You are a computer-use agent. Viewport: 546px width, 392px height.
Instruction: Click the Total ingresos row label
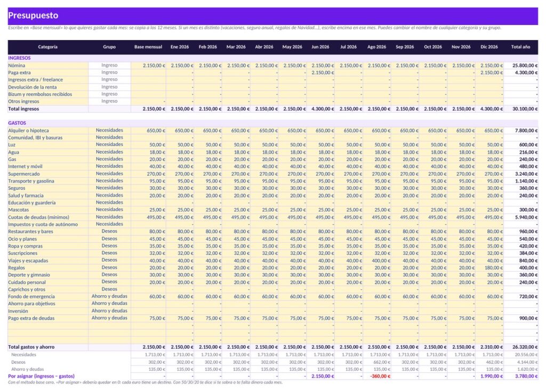tap(23, 109)
